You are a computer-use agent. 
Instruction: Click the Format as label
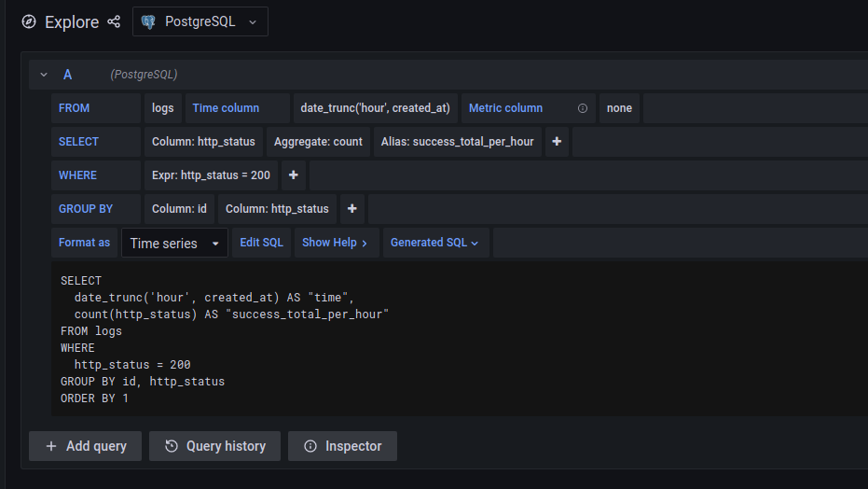84,243
